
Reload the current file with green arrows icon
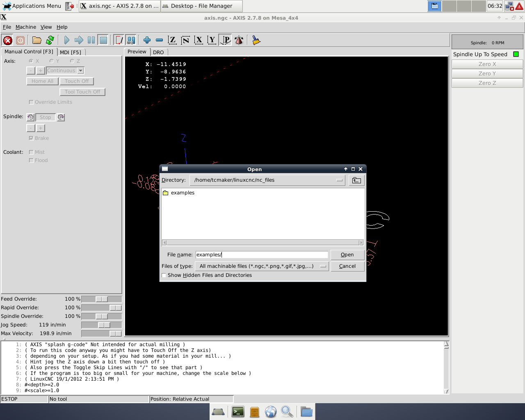point(50,40)
